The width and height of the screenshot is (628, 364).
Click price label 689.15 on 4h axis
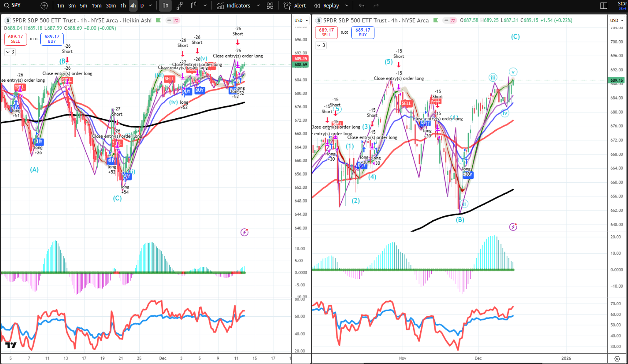(x=617, y=81)
